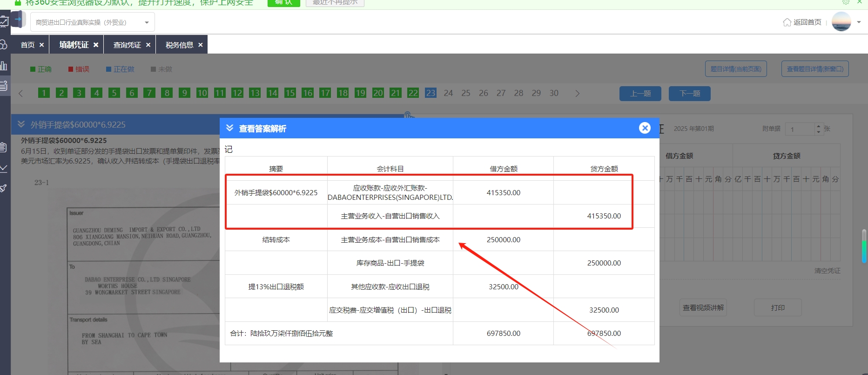Collapse the 外销手提袋 question panel chevron
The height and width of the screenshot is (375, 868).
(21, 124)
